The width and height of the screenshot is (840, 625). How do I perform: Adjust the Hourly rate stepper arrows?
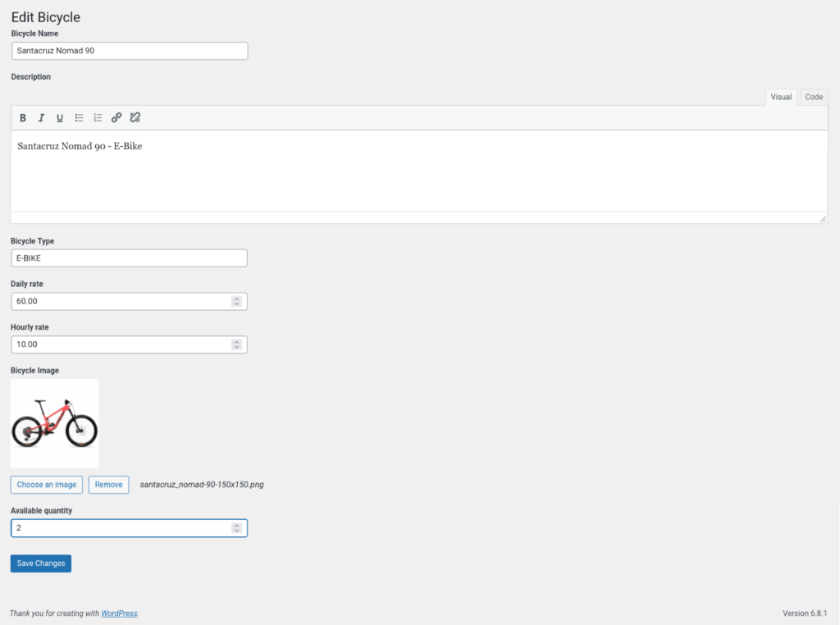(x=236, y=344)
